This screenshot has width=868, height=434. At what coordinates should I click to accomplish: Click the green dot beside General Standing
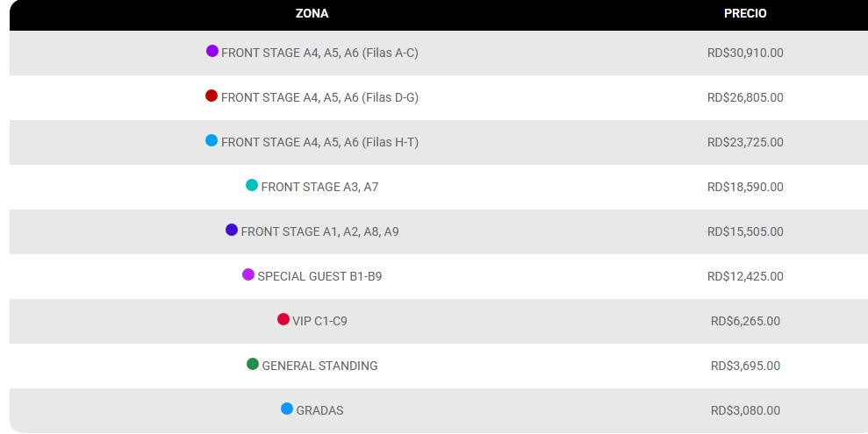click(x=253, y=364)
